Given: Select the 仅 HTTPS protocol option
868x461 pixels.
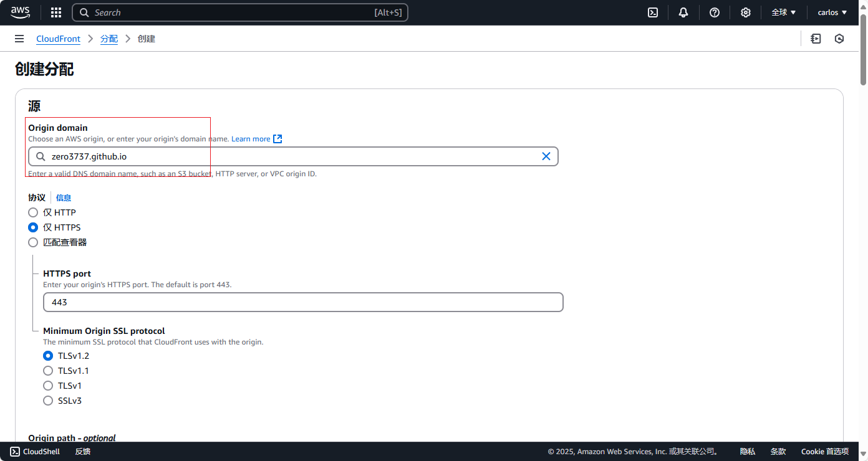Looking at the screenshot, I should pyautogui.click(x=33, y=227).
